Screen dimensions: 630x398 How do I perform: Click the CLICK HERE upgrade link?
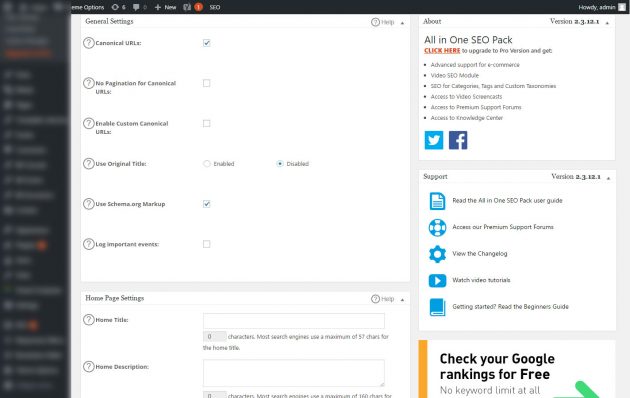(x=442, y=51)
